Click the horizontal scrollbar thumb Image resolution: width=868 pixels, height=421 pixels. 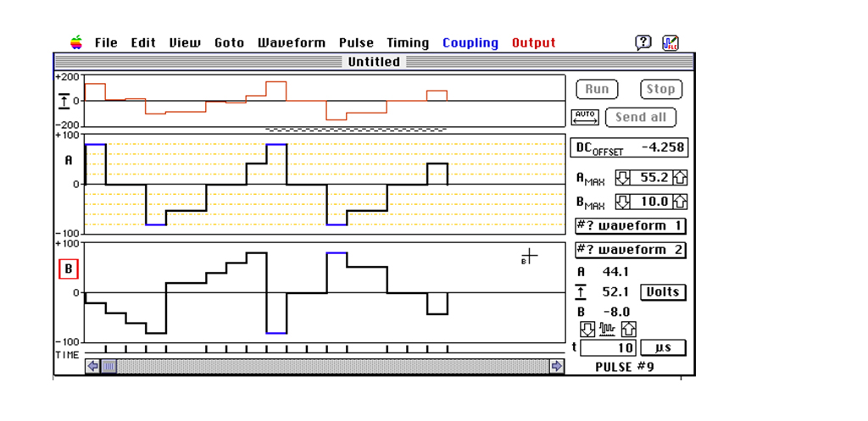click(x=108, y=366)
